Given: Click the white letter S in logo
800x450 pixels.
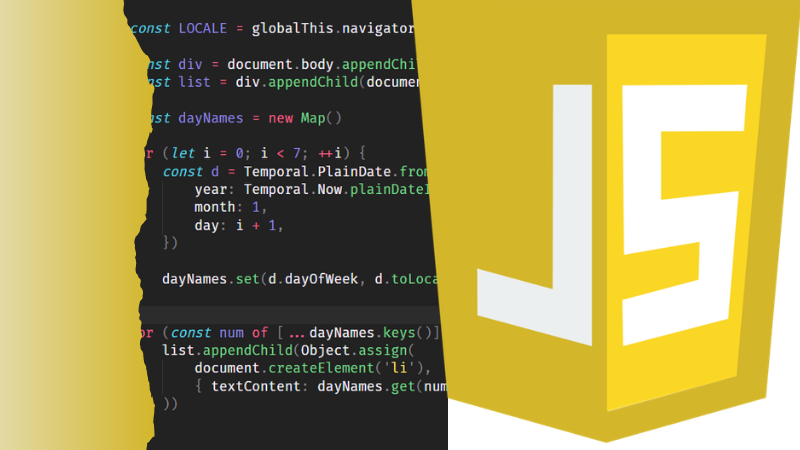Looking at the screenshot, I should (x=681, y=214).
